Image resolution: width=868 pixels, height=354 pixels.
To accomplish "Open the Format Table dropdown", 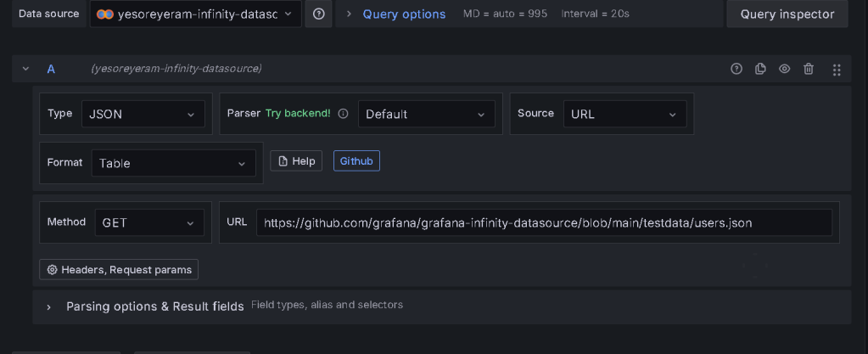I will pos(174,164).
